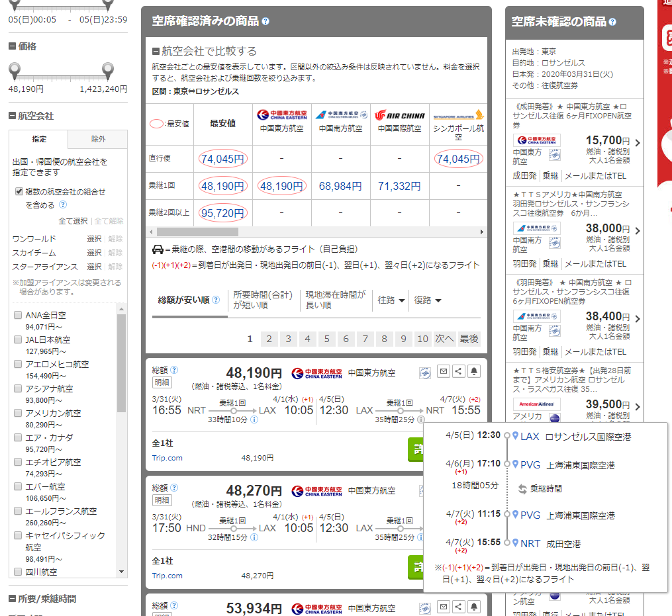Go to results page 5
Screen dimensions: 672x616
326,339
